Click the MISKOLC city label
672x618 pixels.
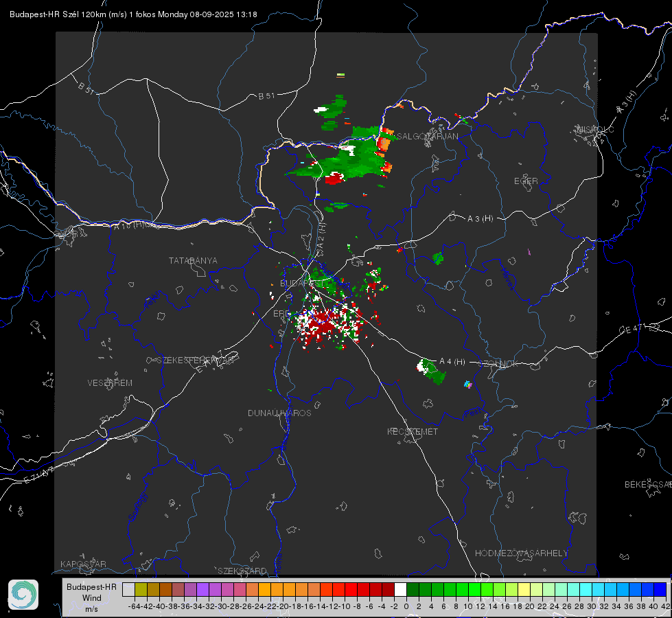(595, 129)
